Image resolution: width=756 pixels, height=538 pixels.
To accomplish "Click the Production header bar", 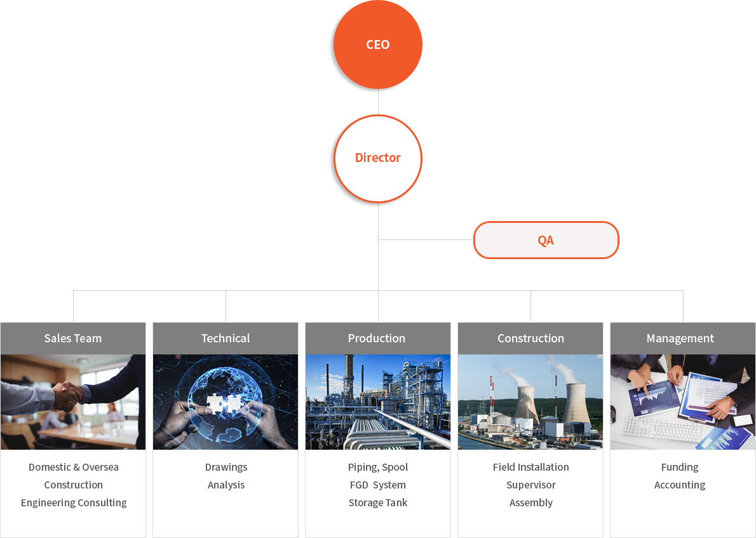I will (x=377, y=339).
